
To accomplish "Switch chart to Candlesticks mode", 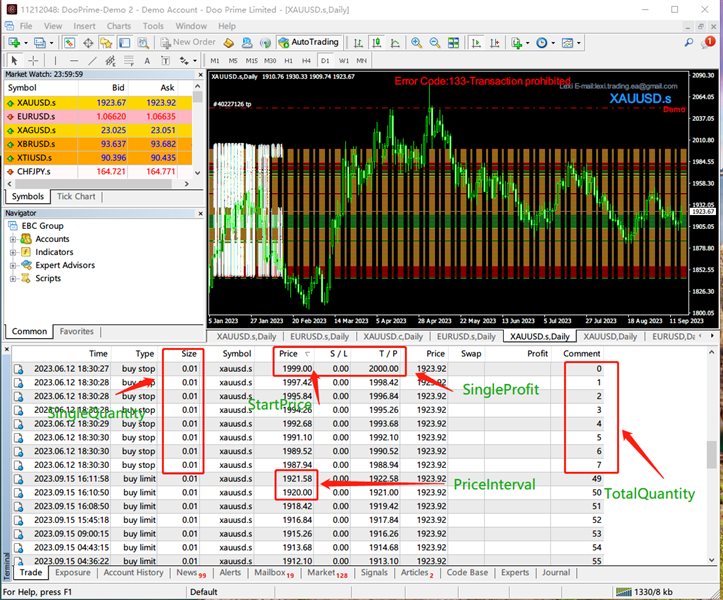I will pos(377,43).
